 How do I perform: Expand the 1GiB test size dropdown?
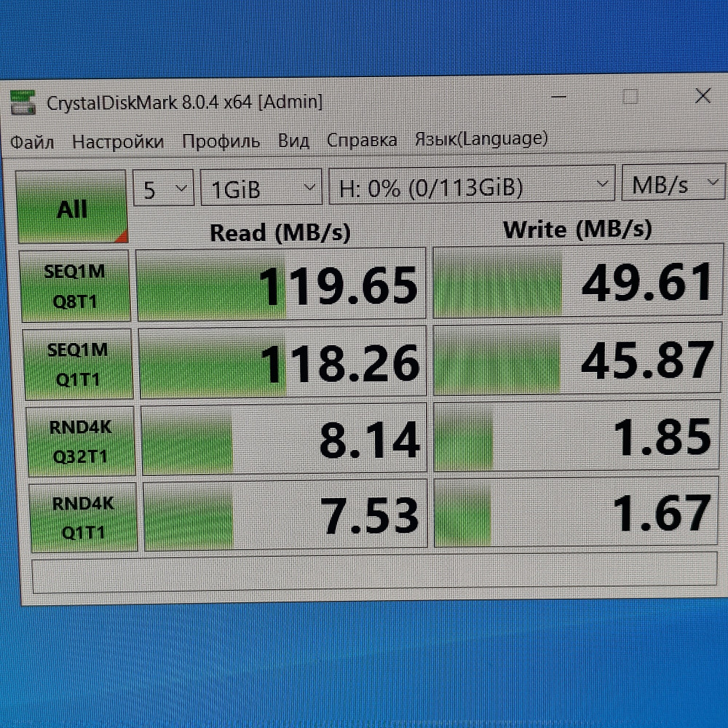[x=261, y=186]
